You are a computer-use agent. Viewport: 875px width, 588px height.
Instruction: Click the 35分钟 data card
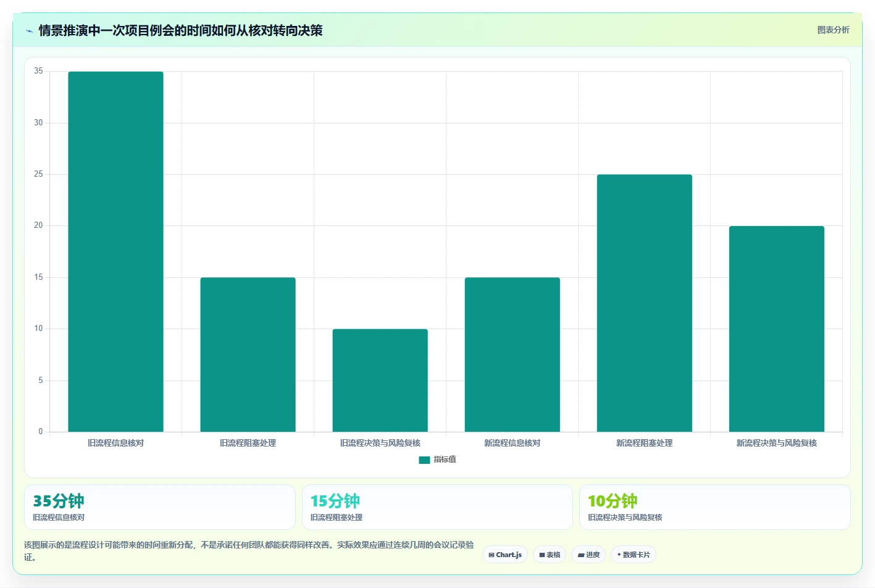coord(160,507)
